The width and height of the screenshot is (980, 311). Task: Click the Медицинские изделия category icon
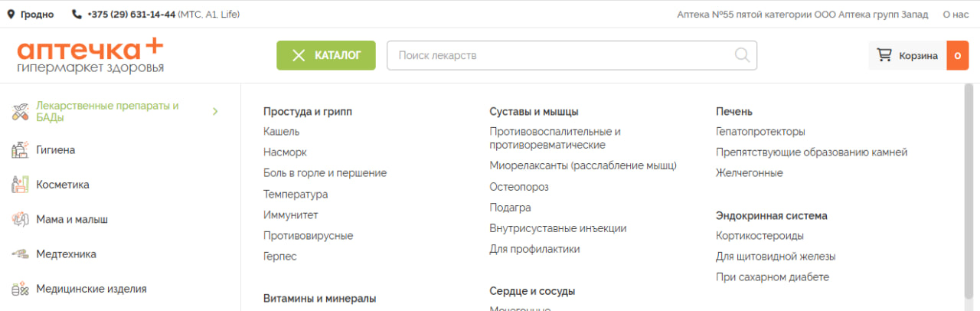pos(20,289)
